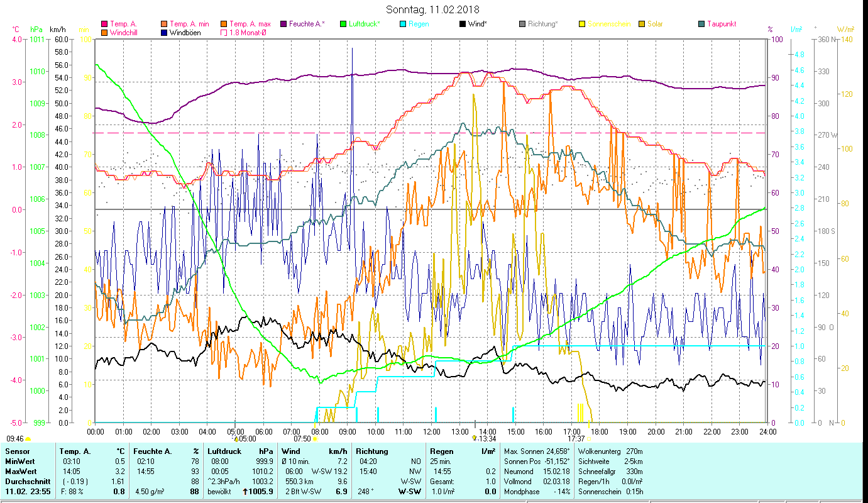Click the sunrise marker icon at 07:50
The height and width of the screenshot is (503, 868).
[314, 438]
